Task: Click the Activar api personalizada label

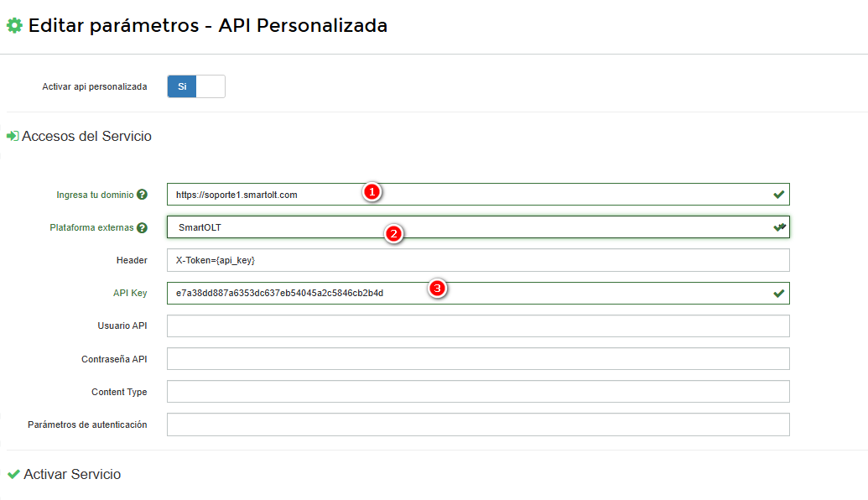Action: 95,86
